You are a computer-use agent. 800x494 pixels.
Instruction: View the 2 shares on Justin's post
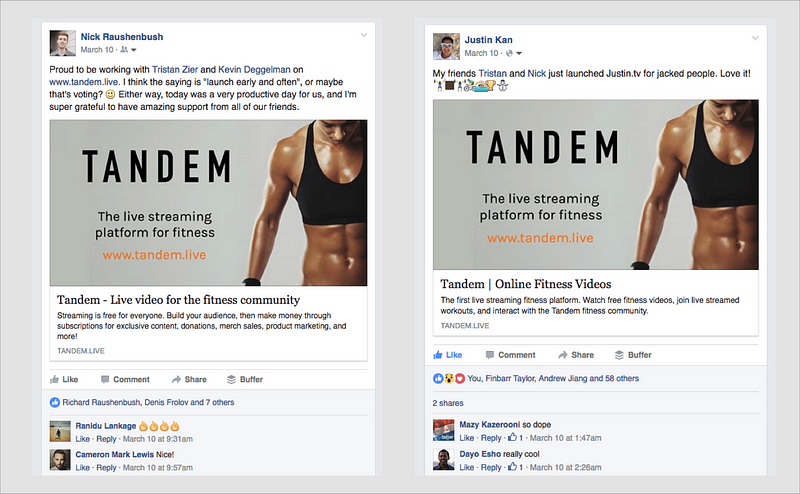click(x=448, y=403)
